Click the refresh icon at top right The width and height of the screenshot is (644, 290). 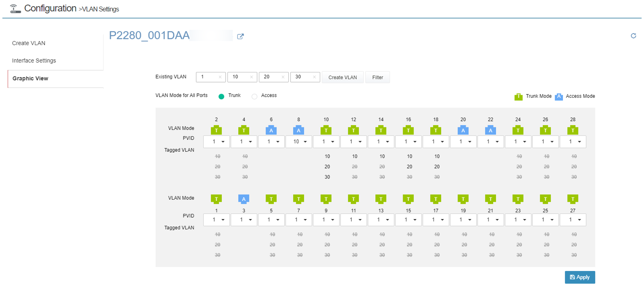point(633,36)
